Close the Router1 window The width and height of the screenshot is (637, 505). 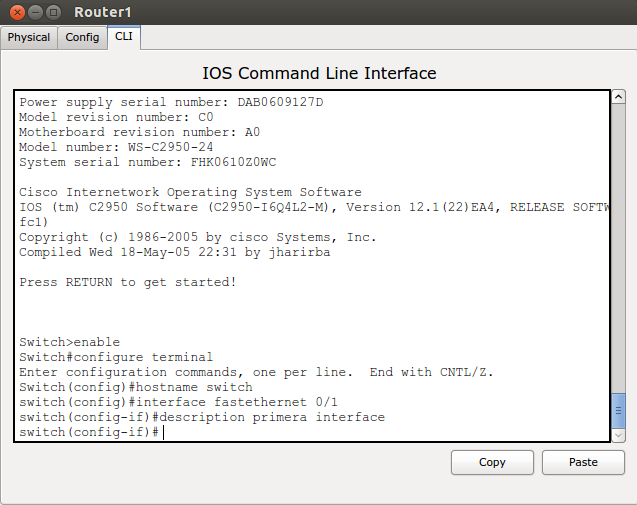pos(14,12)
